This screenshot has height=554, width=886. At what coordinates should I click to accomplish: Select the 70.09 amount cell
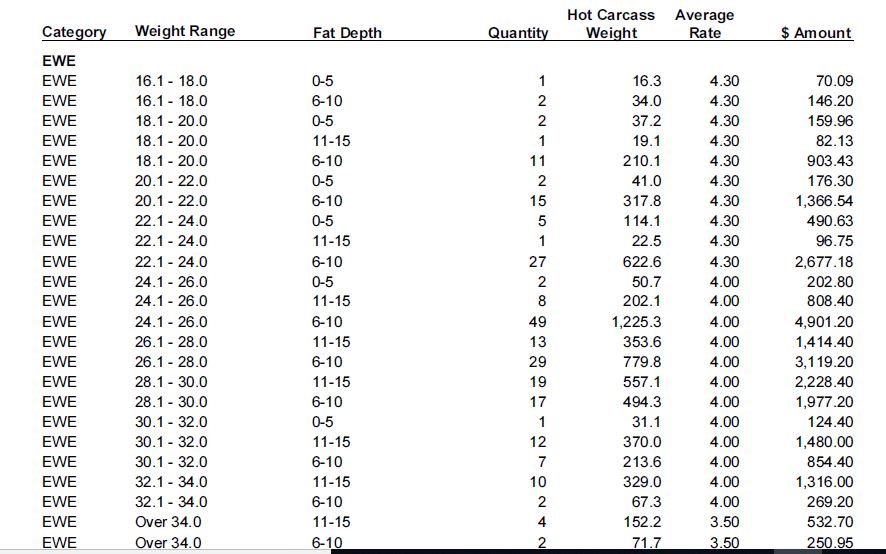pyautogui.click(x=829, y=81)
